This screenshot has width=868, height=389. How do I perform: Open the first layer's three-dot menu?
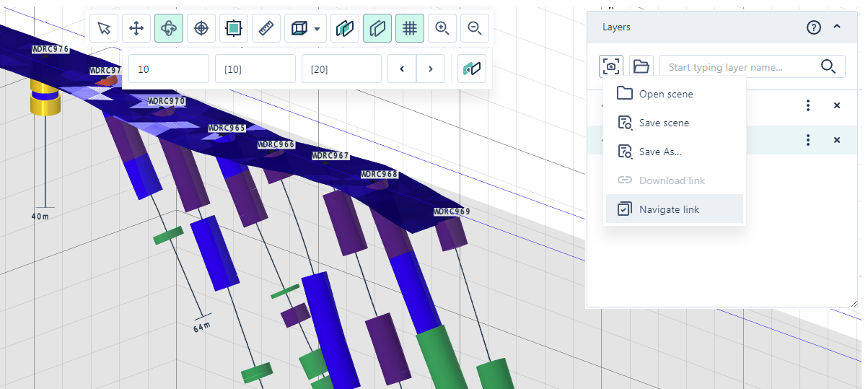(x=808, y=105)
